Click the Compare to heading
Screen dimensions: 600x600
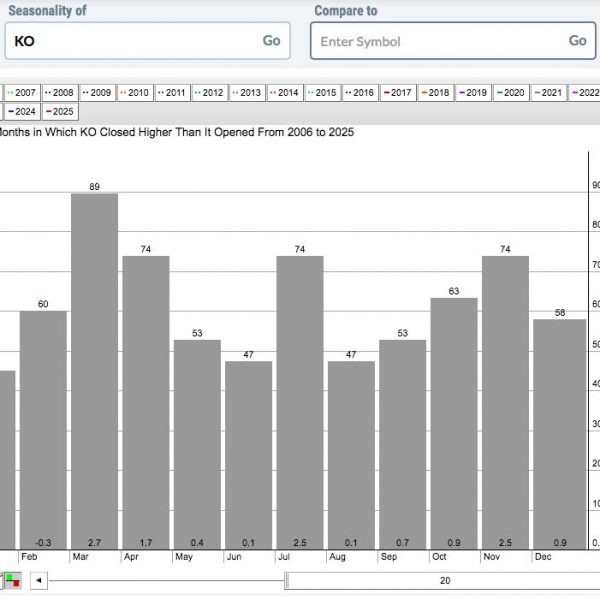346,11
